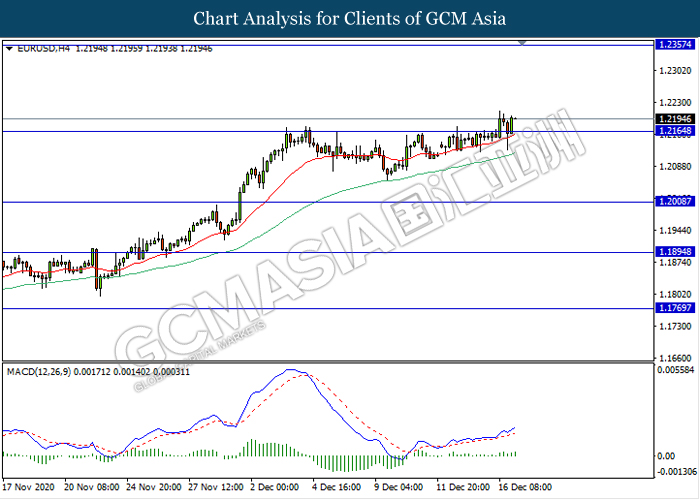Click the 1.23020 price scale value
This screenshot has width=700, height=500.
tap(675, 71)
